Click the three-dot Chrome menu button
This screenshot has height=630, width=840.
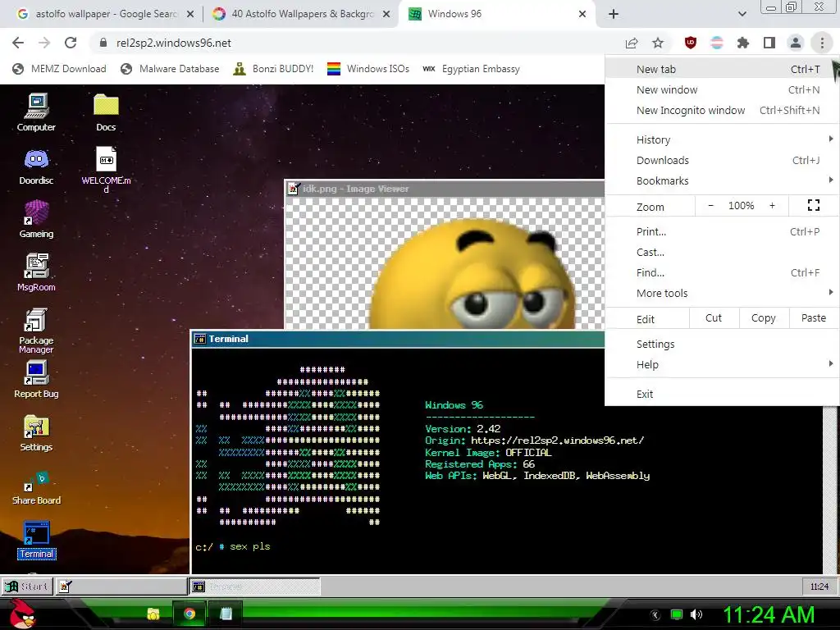tap(822, 43)
